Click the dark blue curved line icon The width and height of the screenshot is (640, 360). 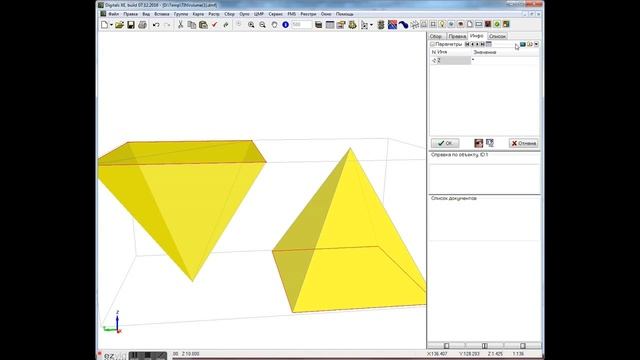[404, 25]
